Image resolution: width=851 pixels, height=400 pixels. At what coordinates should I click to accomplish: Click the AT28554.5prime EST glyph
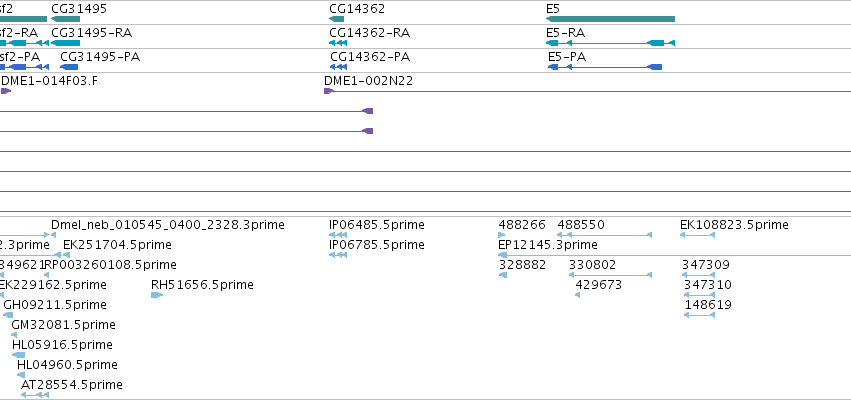pyautogui.click(x=35, y=395)
